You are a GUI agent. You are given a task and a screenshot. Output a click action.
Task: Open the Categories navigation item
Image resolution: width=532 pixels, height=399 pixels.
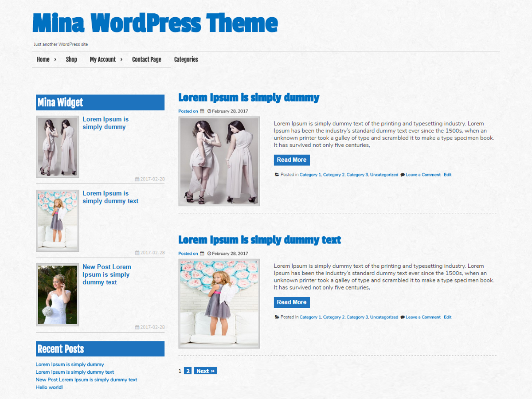[x=186, y=59]
